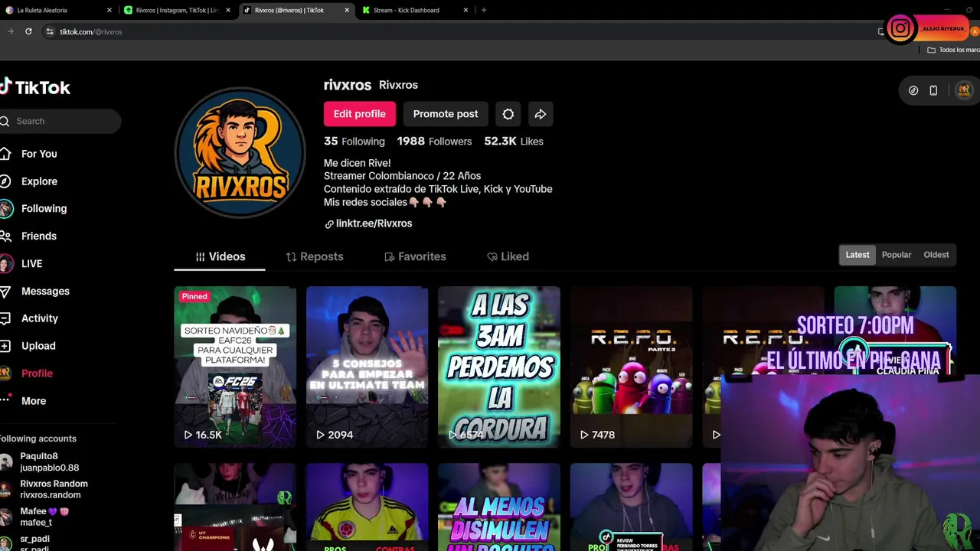
Task: Open Fernando Torres review video
Action: pos(631,507)
